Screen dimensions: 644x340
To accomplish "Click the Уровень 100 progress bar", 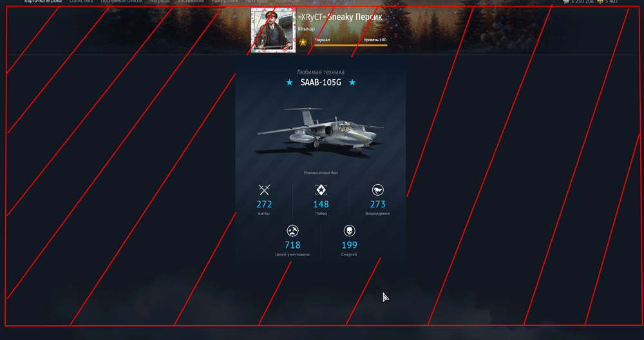I will click(351, 45).
